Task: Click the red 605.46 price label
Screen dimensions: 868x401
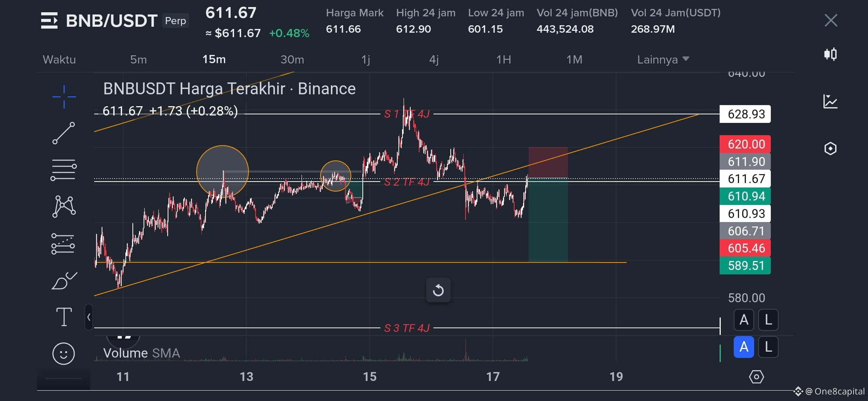Action: (745, 248)
